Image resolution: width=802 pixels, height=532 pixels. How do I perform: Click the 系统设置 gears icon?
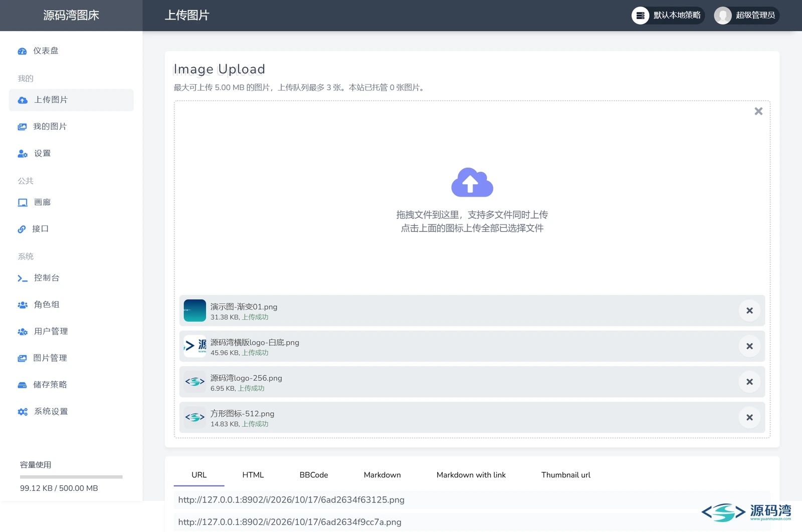pos(23,412)
